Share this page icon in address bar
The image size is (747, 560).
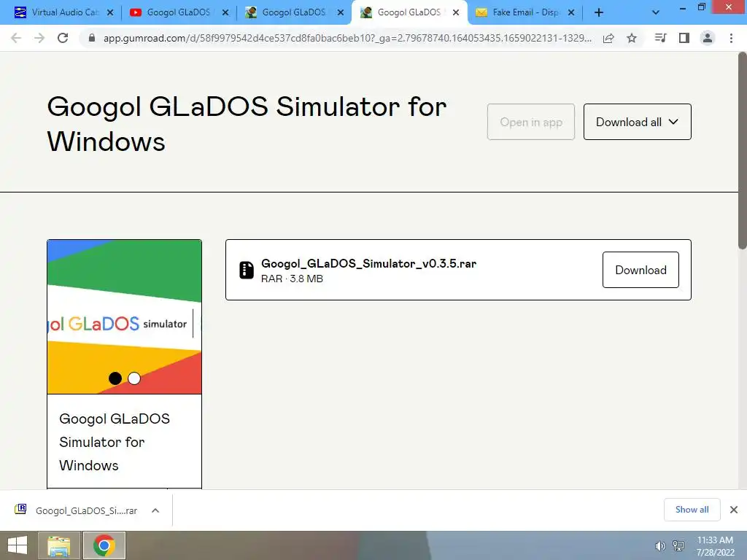pyautogui.click(x=608, y=38)
